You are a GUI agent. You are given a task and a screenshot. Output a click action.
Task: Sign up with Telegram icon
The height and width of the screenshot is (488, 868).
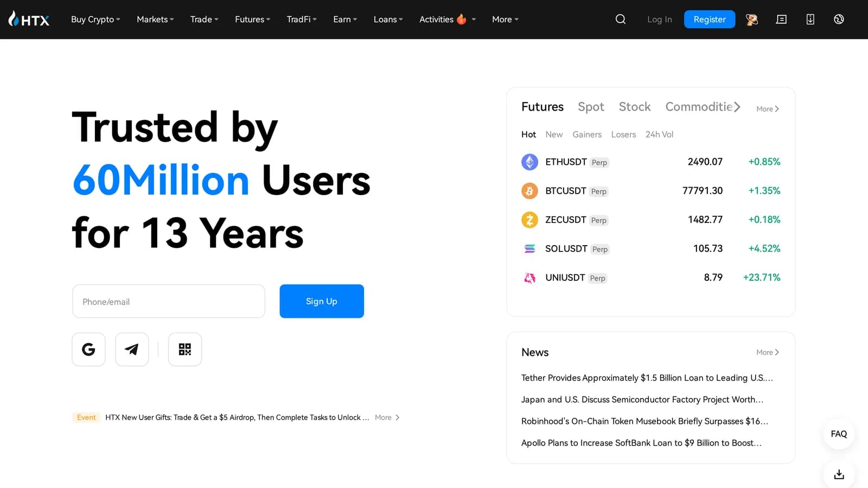point(132,349)
